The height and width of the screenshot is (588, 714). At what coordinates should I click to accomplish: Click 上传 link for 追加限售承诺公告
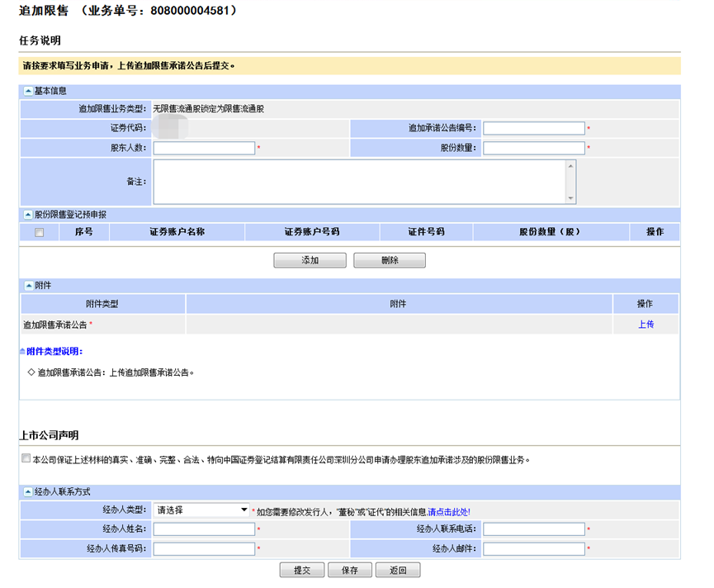tap(645, 325)
